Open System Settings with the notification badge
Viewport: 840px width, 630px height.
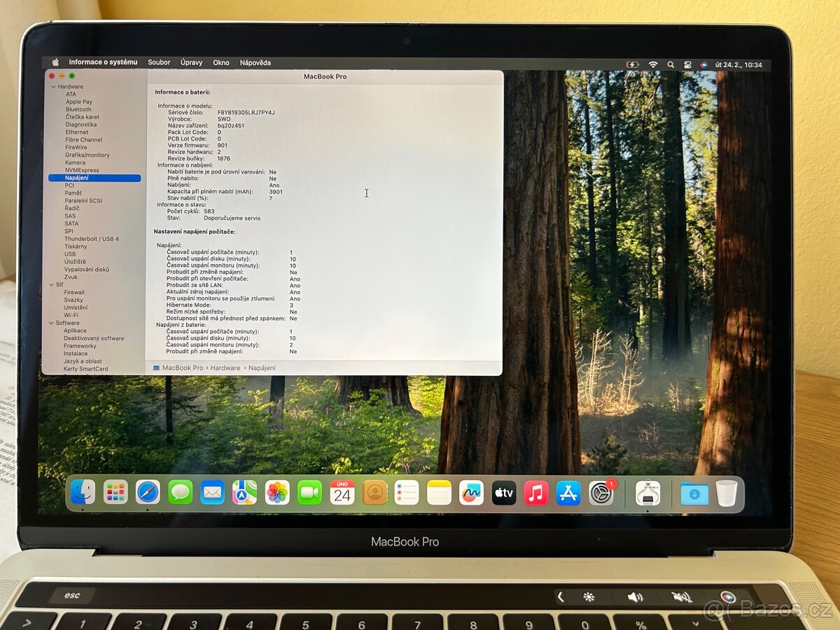601,493
